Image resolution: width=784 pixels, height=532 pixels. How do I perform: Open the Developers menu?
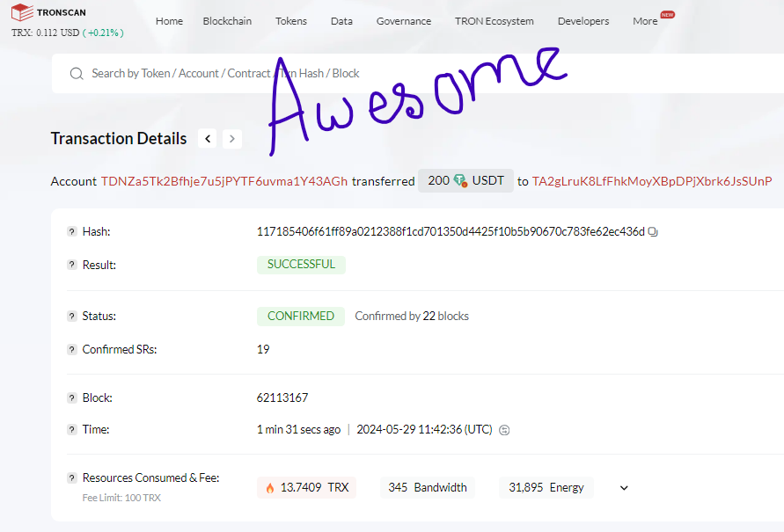tap(583, 21)
